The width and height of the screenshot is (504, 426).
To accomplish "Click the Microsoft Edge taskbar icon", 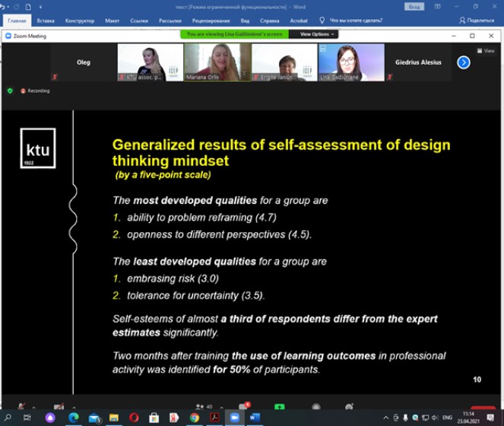I will click(x=74, y=418).
